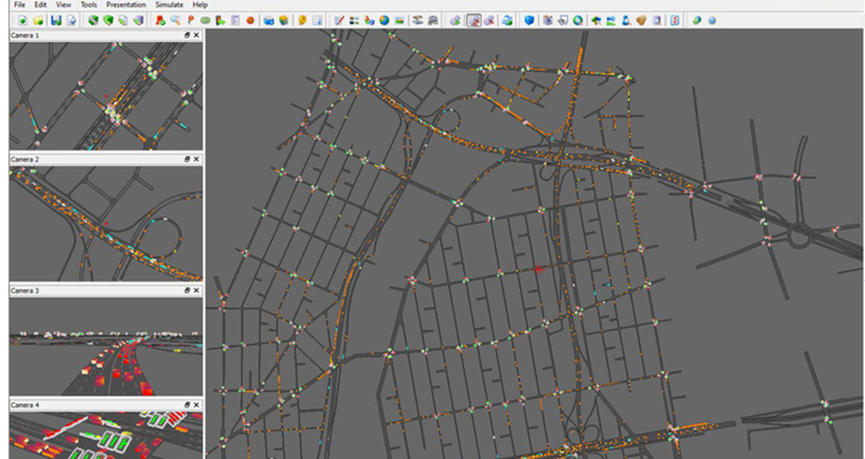
Task: Click the blue refresh arrows toolbar icon
Action: pos(508,20)
